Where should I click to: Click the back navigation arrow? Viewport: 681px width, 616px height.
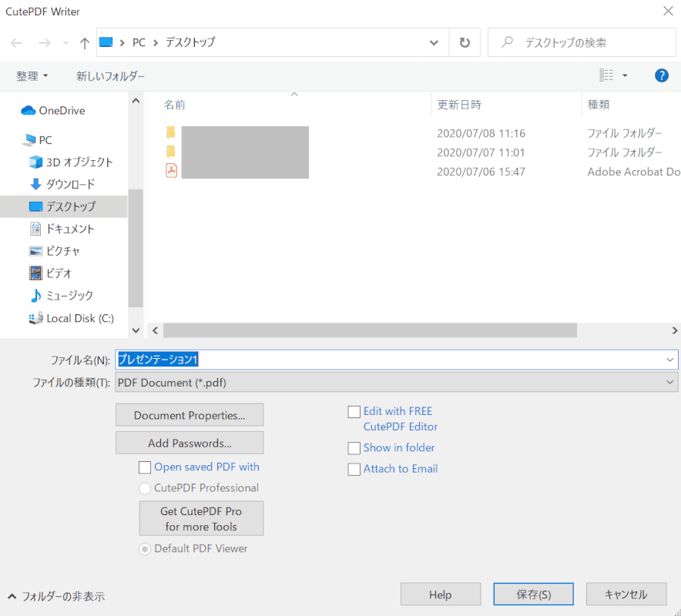16,42
